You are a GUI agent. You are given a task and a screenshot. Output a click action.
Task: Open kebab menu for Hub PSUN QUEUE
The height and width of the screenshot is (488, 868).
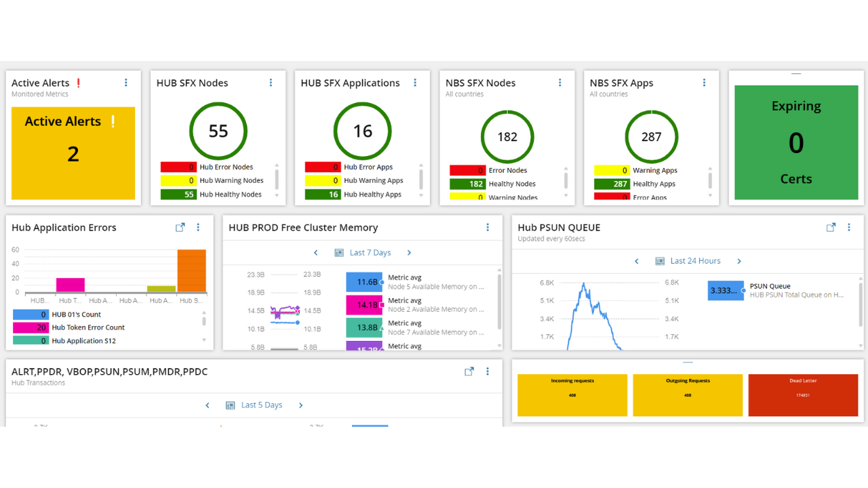[x=849, y=228]
